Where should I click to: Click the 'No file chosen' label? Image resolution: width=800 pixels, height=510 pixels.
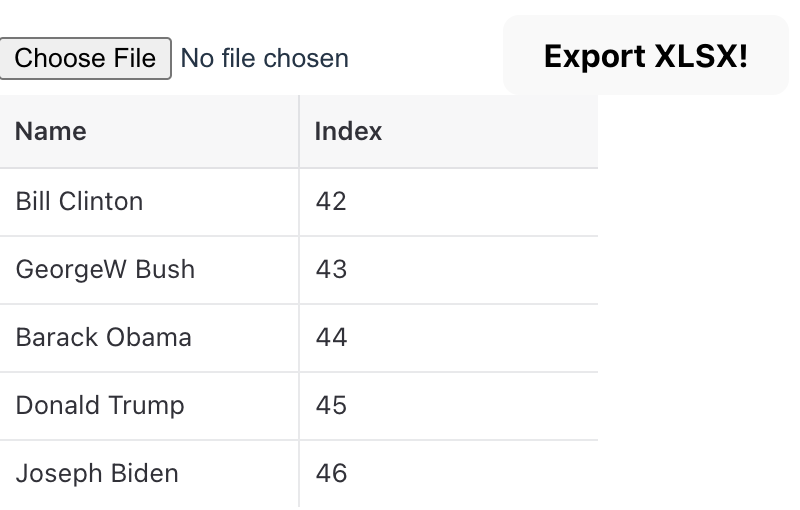(265, 59)
